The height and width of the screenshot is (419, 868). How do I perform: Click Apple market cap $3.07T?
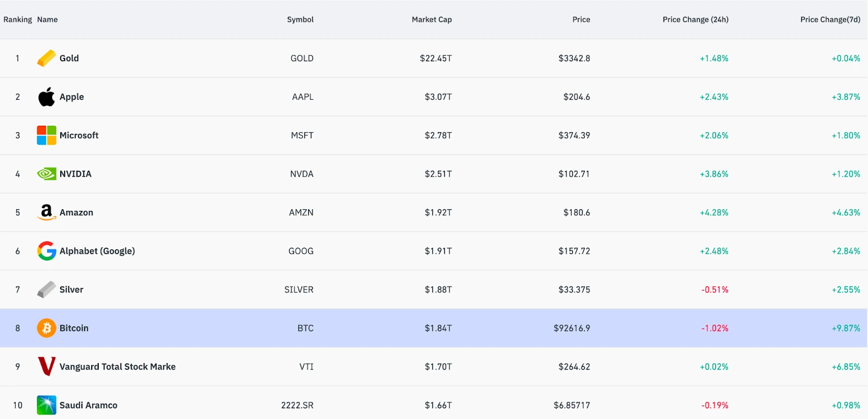(x=438, y=96)
